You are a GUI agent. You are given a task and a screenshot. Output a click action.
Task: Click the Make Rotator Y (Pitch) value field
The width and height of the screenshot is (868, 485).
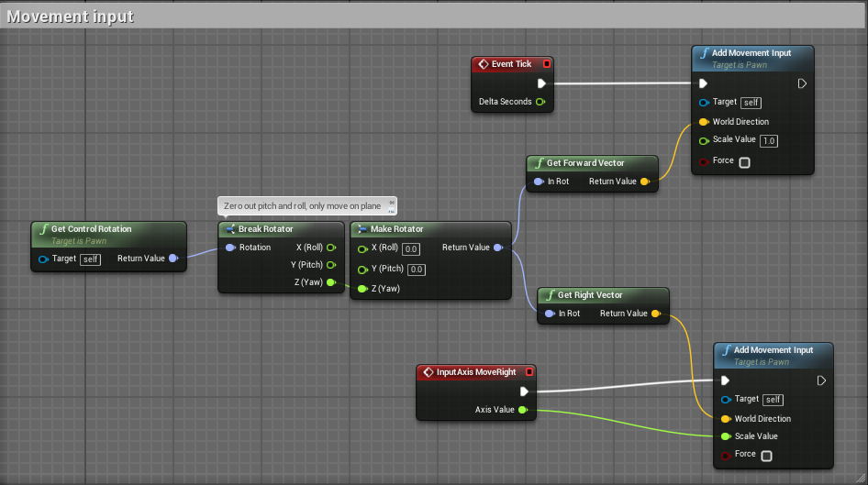pos(416,270)
